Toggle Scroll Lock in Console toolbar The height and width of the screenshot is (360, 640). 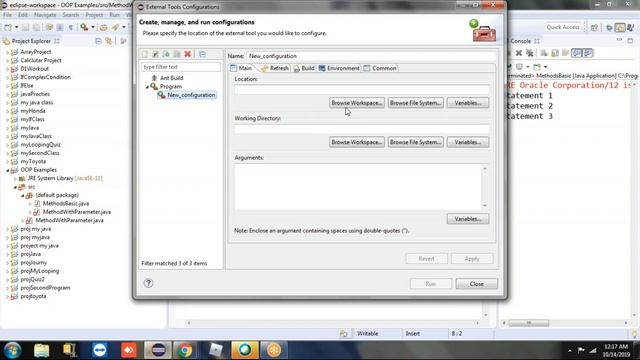555,53
